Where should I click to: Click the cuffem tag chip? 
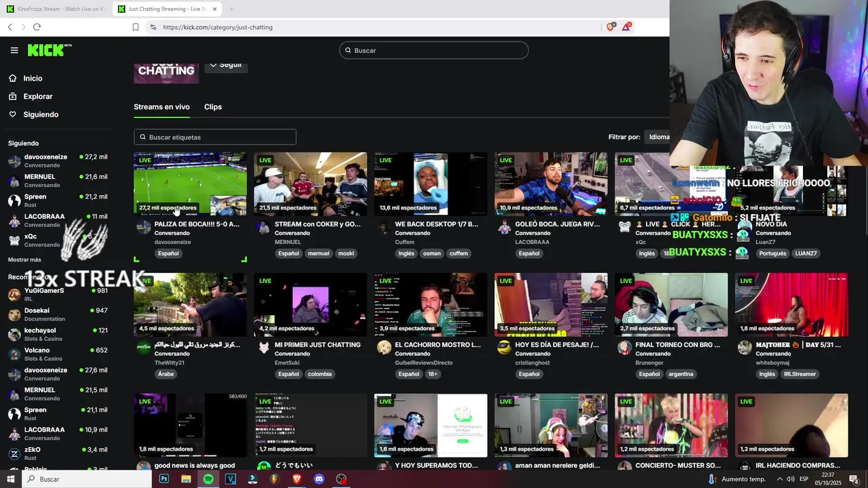[x=459, y=253]
